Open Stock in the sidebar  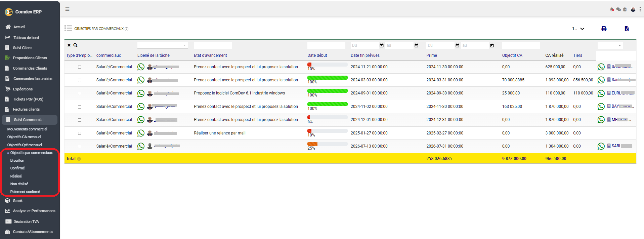point(17,201)
